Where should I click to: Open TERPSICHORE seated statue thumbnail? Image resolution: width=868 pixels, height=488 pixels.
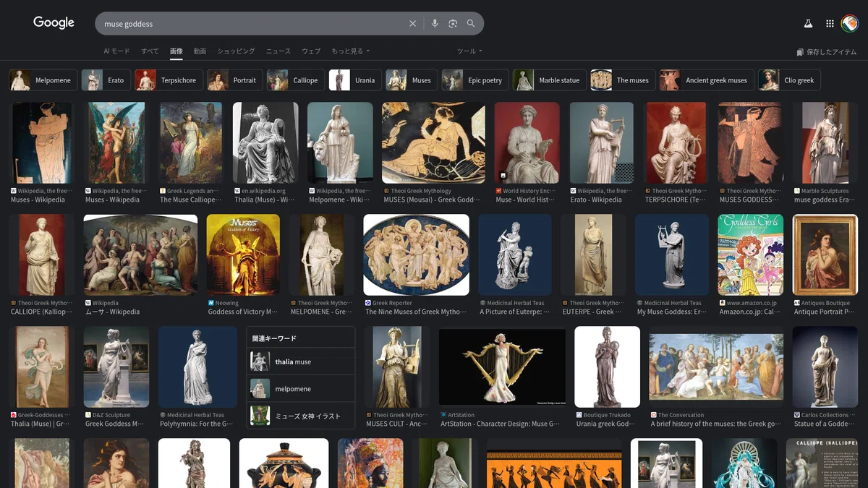[677, 142]
